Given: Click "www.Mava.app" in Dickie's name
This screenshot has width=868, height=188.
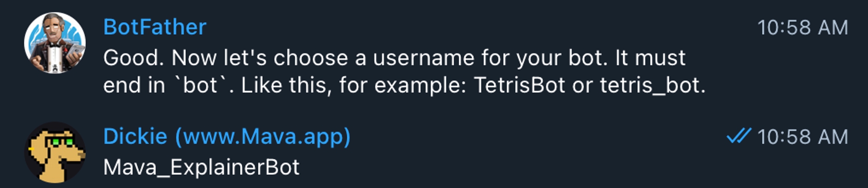Looking at the screenshot, I should [262, 136].
